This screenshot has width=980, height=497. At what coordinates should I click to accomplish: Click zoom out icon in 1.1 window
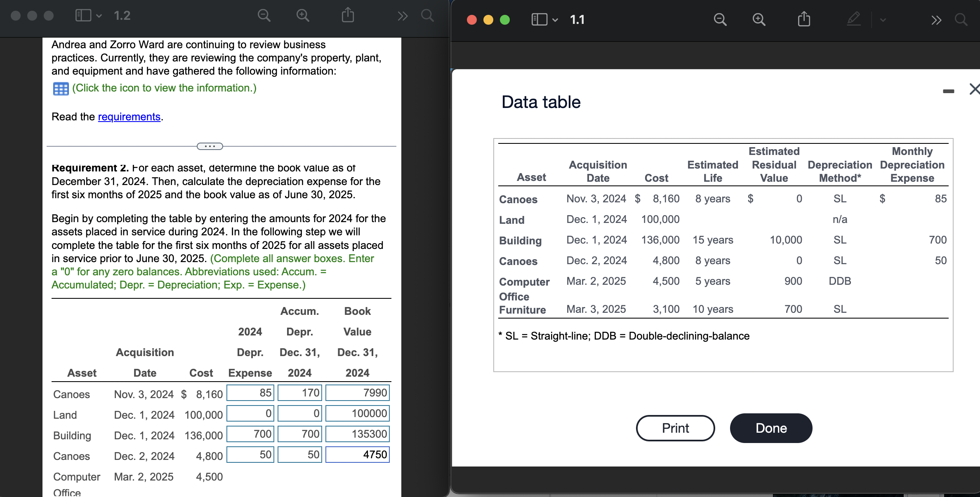pyautogui.click(x=720, y=19)
